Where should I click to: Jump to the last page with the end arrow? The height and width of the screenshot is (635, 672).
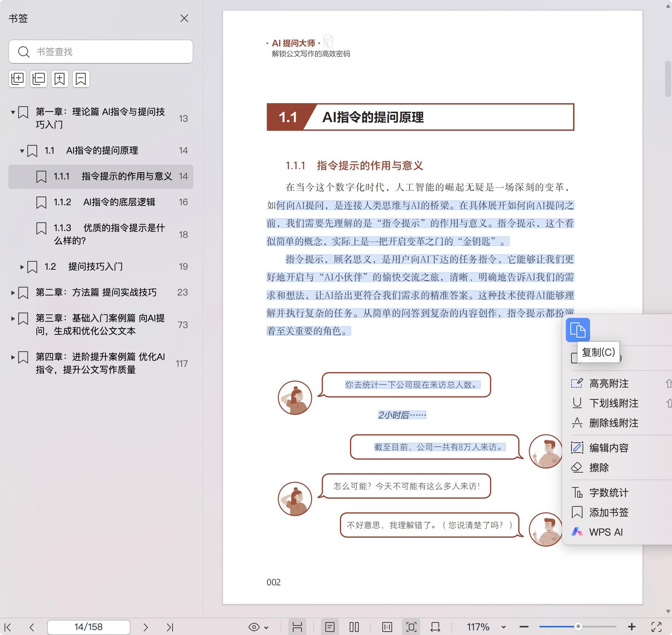click(x=170, y=627)
